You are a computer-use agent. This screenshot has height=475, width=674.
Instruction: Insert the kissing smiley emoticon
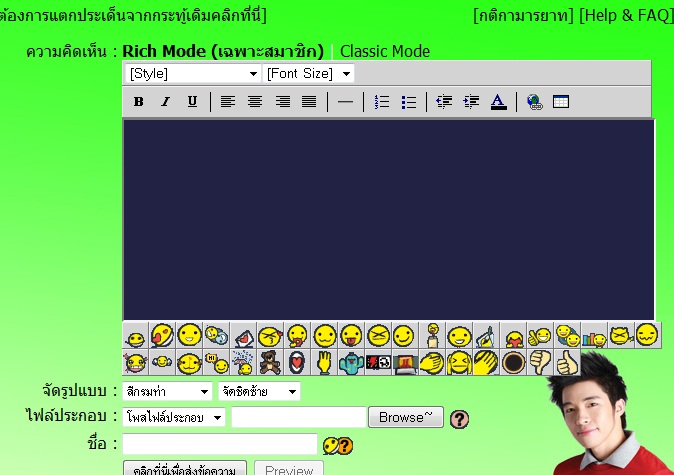(x=270, y=335)
